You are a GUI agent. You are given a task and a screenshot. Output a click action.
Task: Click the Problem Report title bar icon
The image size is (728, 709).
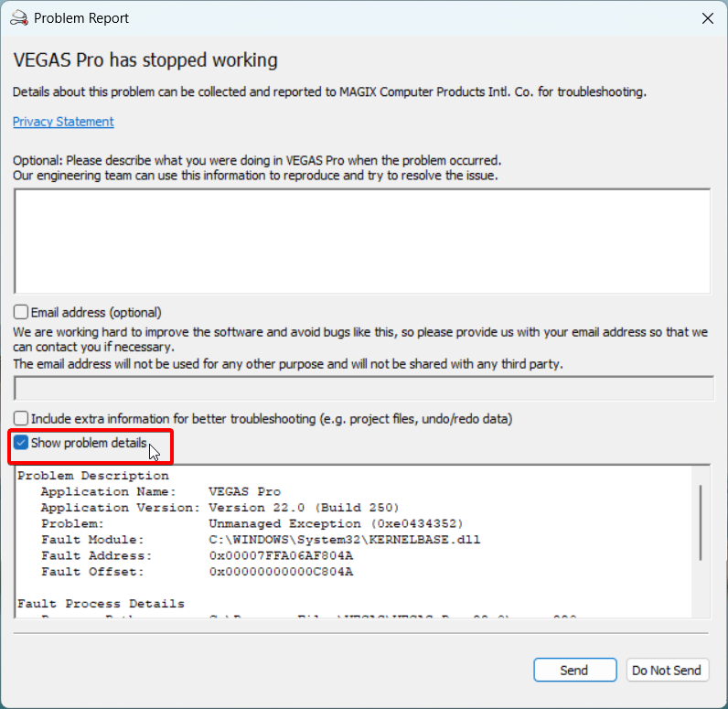(17, 18)
